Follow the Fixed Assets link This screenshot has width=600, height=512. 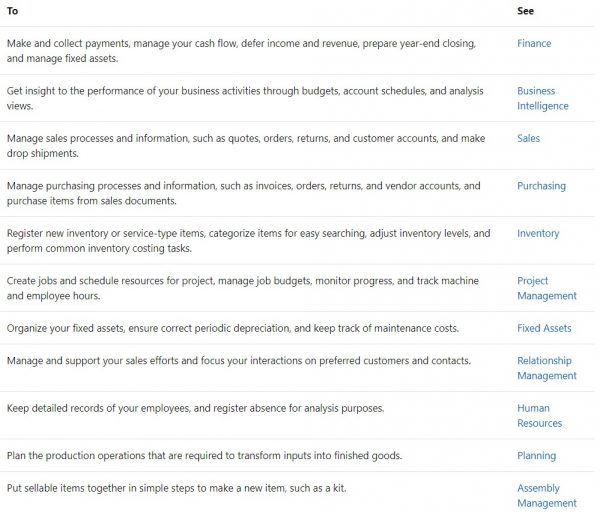[x=544, y=328]
